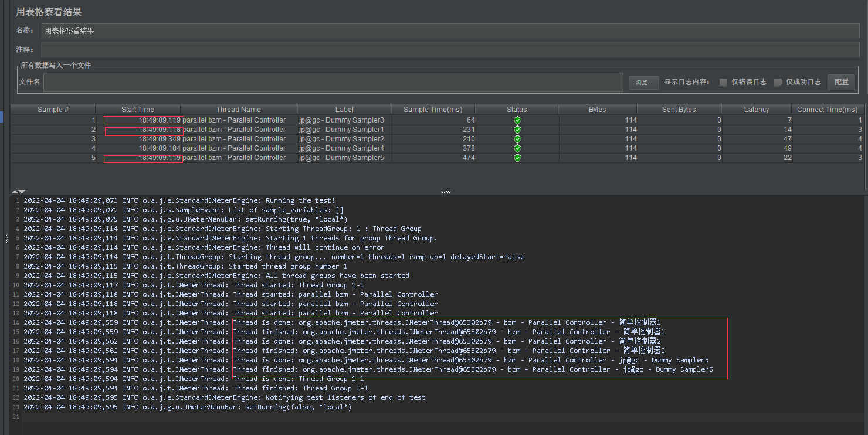
Task: Sort by the Sent Bytes column header
Action: (679, 110)
